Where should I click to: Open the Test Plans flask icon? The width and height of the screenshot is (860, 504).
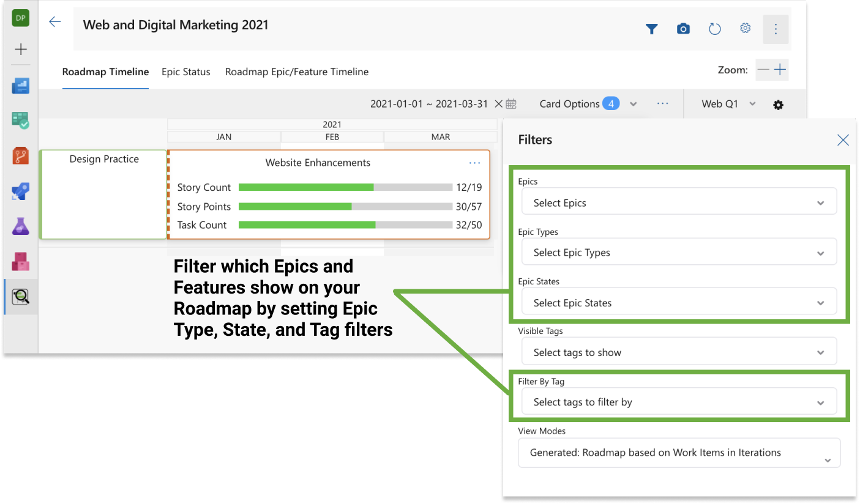pos(20,226)
